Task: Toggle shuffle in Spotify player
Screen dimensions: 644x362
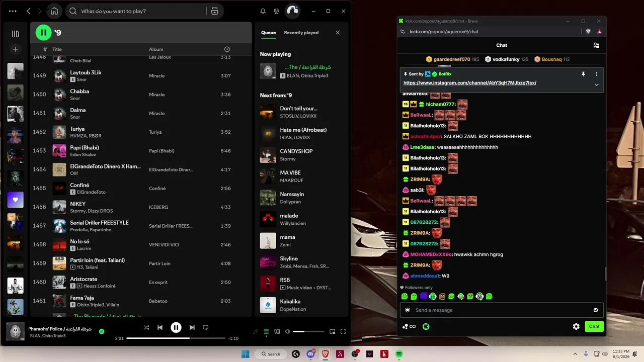Action: [146, 327]
